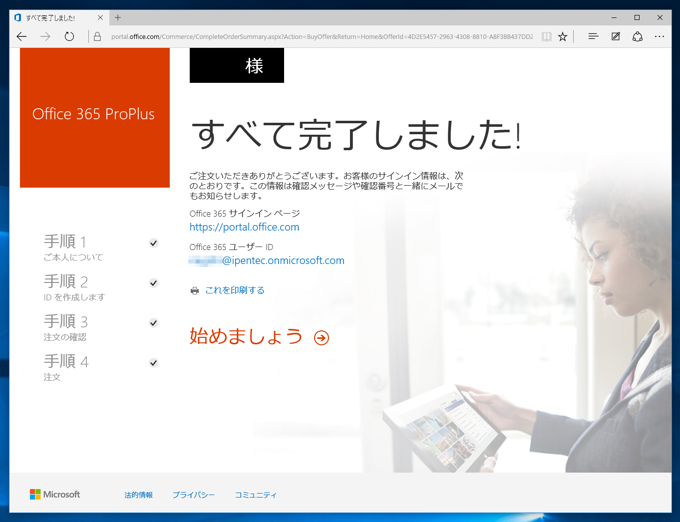Close the すべて完了しました! tab
This screenshot has width=680, height=522.
100,18
